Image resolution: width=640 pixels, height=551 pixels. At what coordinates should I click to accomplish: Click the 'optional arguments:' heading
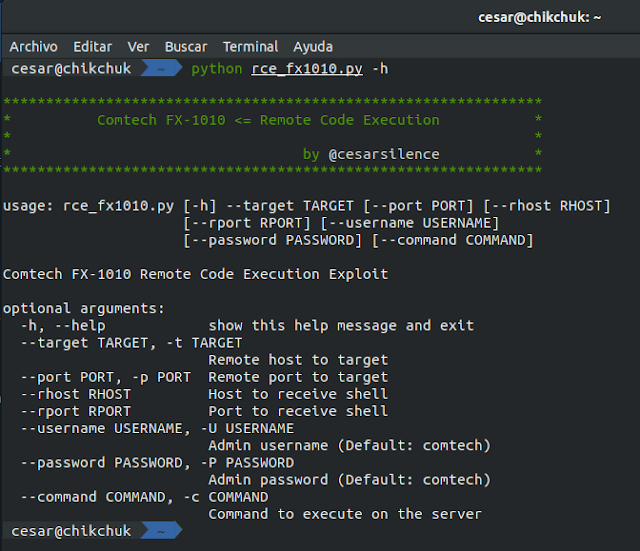pos(84,309)
